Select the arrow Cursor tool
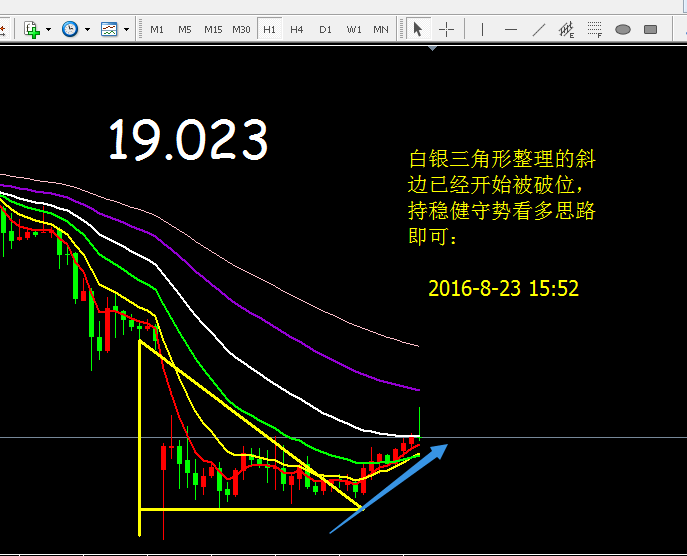 (418, 30)
